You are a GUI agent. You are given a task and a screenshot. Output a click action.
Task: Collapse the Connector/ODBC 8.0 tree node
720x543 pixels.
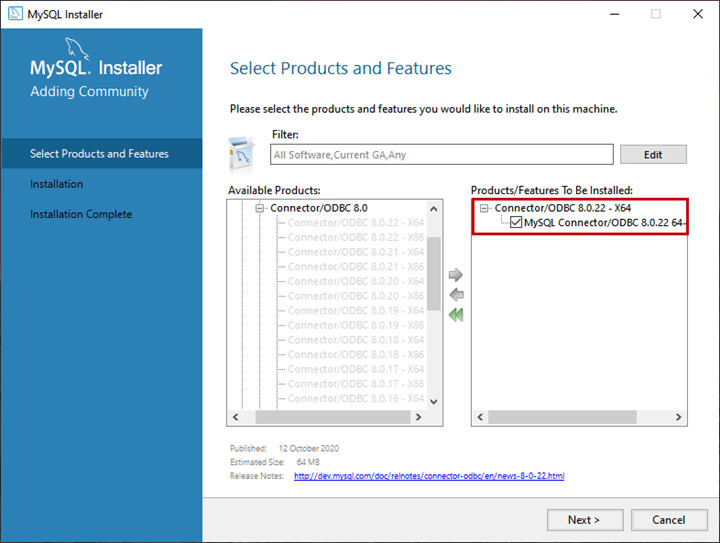pos(260,208)
